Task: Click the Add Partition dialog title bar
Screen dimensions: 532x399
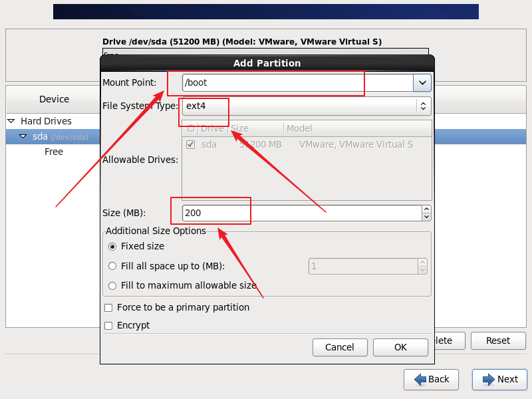Action: tap(267, 63)
